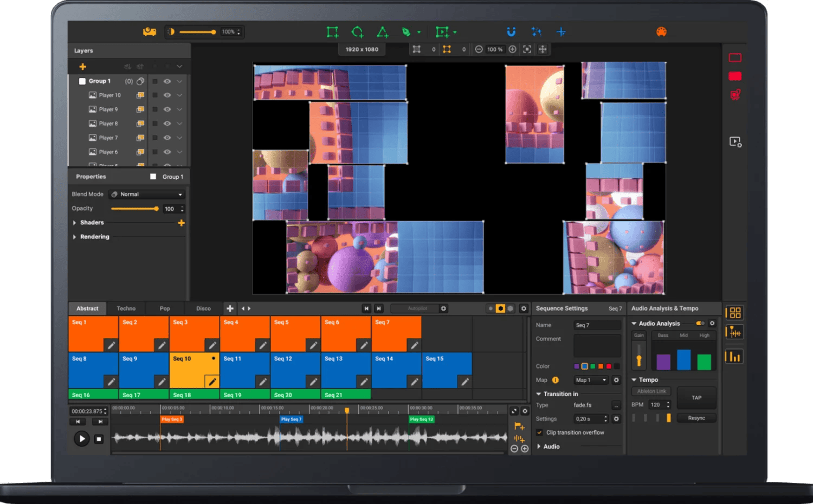Viewport: 813px width, 504px height.
Task: Zoom in canvas with plus icon
Action: pos(512,49)
